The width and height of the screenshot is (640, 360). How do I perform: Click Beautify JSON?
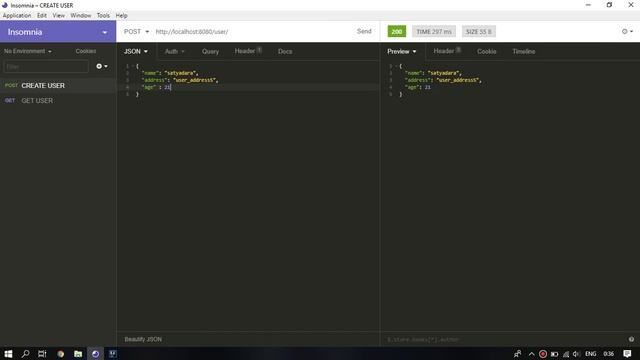[143, 339]
